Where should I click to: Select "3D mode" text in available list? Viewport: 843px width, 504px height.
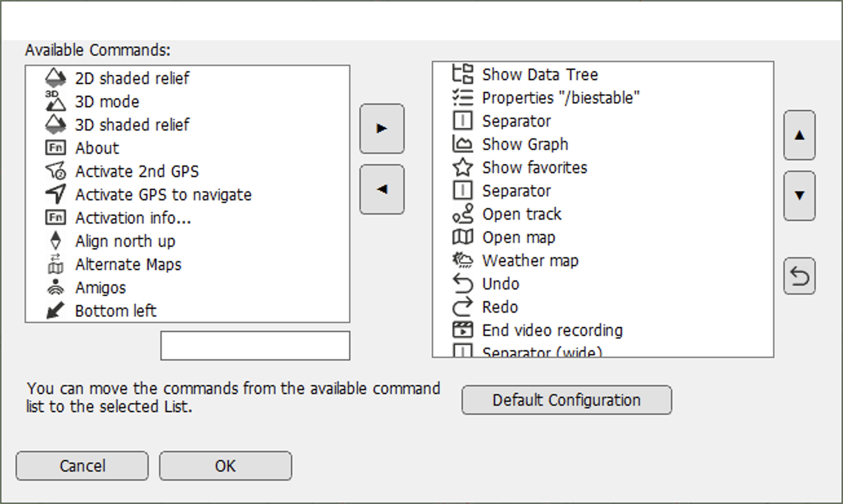click(107, 101)
